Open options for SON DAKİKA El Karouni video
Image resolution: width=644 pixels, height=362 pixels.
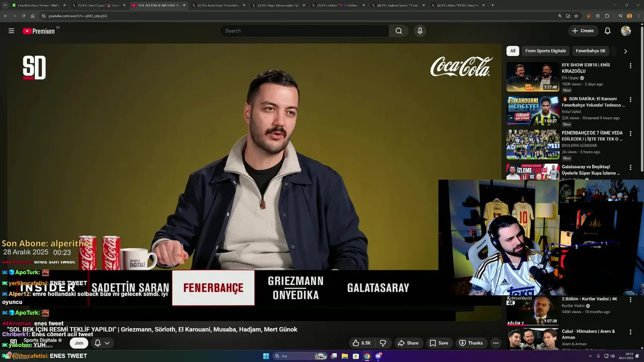630,100
